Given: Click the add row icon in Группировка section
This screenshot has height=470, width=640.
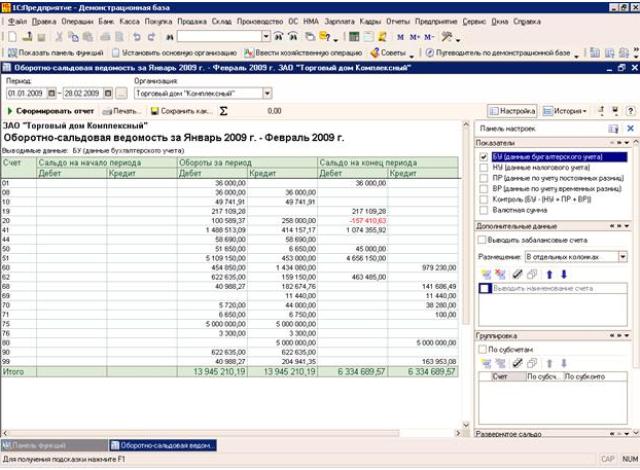Looking at the screenshot, I should click(486, 363).
